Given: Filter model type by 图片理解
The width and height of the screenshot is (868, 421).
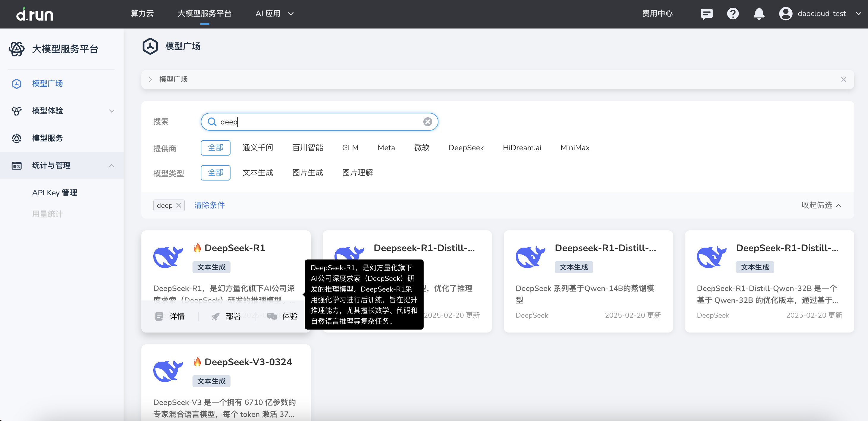Looking at the screenshot, I should [x=358, y=173].
